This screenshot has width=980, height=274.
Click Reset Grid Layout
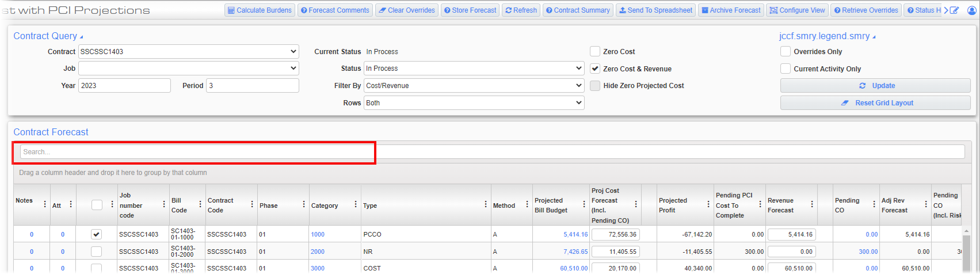click(875, 103)
